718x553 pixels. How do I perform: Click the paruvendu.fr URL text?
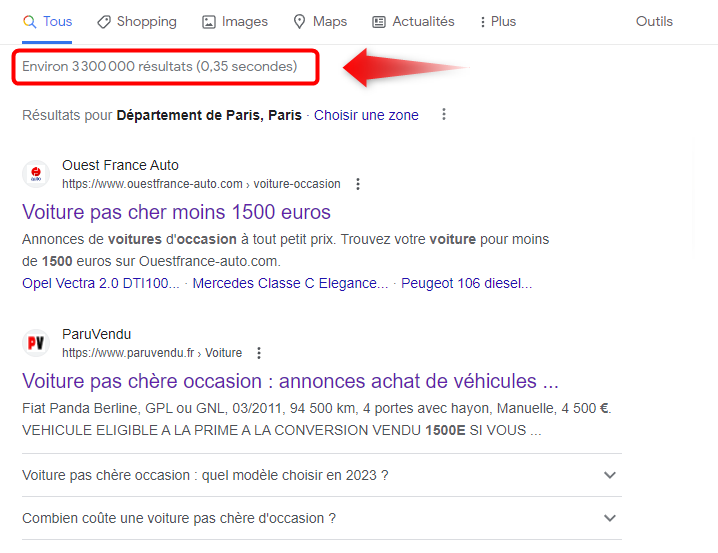(152, 353)
